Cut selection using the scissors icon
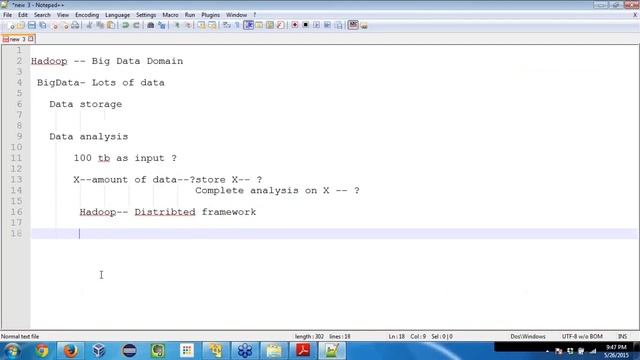This screenshot has width=640, height=360. tap(89, 25)
